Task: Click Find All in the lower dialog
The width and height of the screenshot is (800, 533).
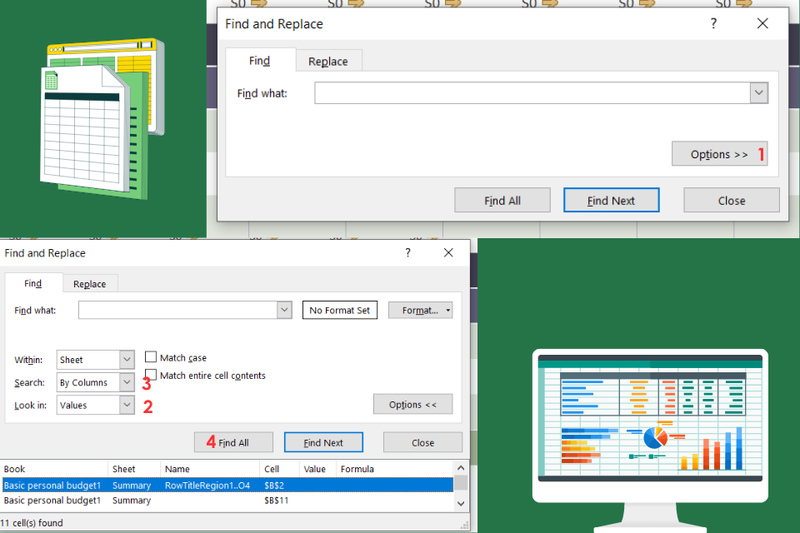Action: (233, 442)
